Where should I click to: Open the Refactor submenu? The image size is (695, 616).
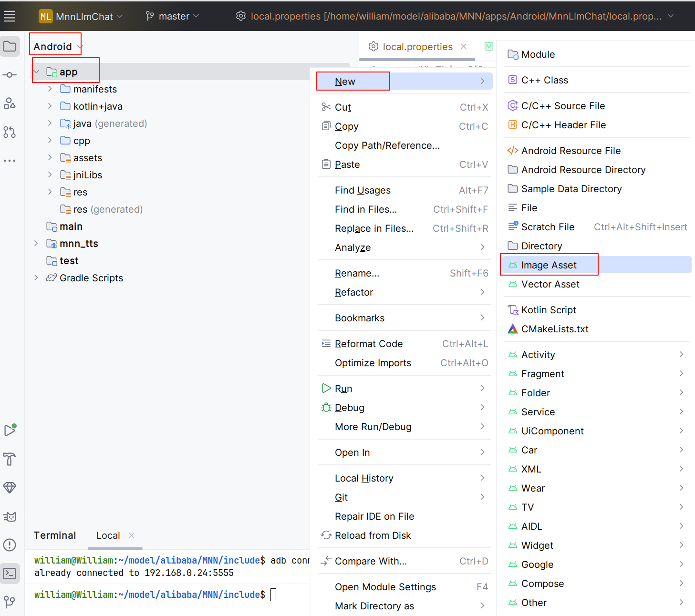(x=405, y=292)
